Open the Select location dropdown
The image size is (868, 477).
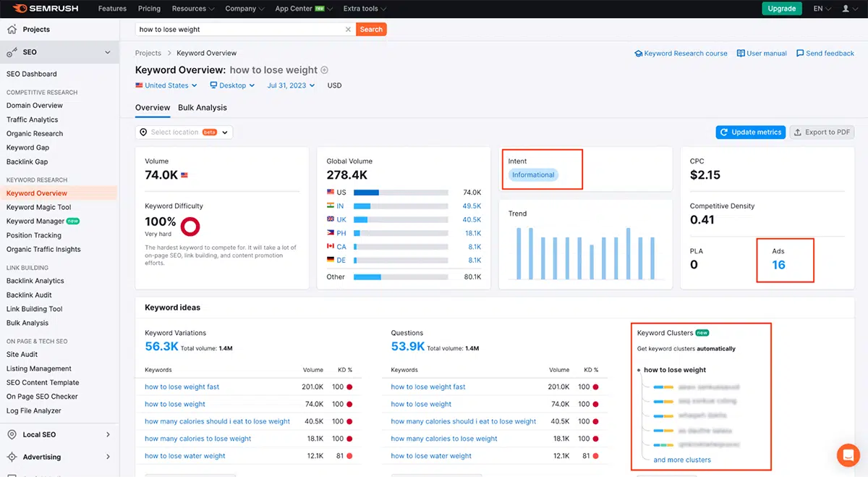pos(184,132)
